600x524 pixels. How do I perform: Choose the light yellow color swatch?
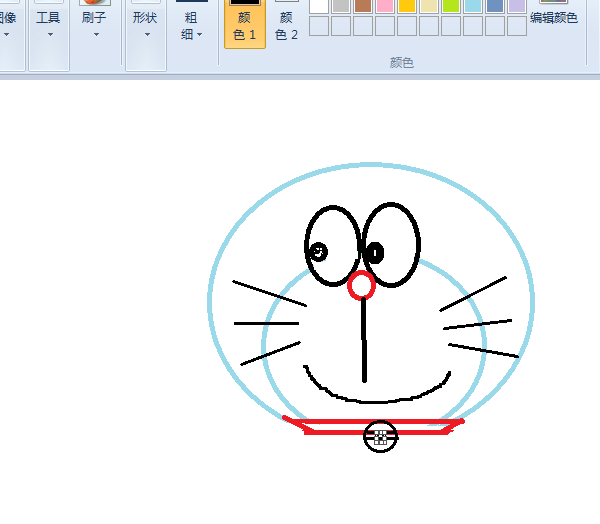point(429,5)
